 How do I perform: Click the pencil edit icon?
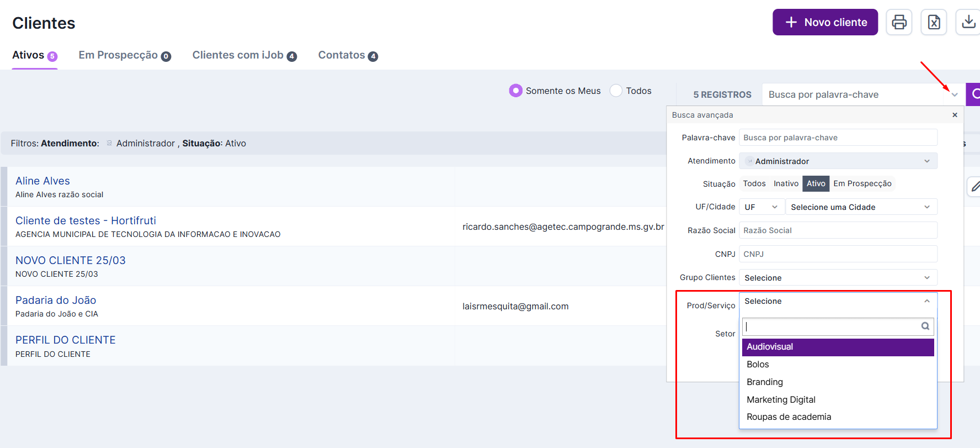[x=975, y=187]
